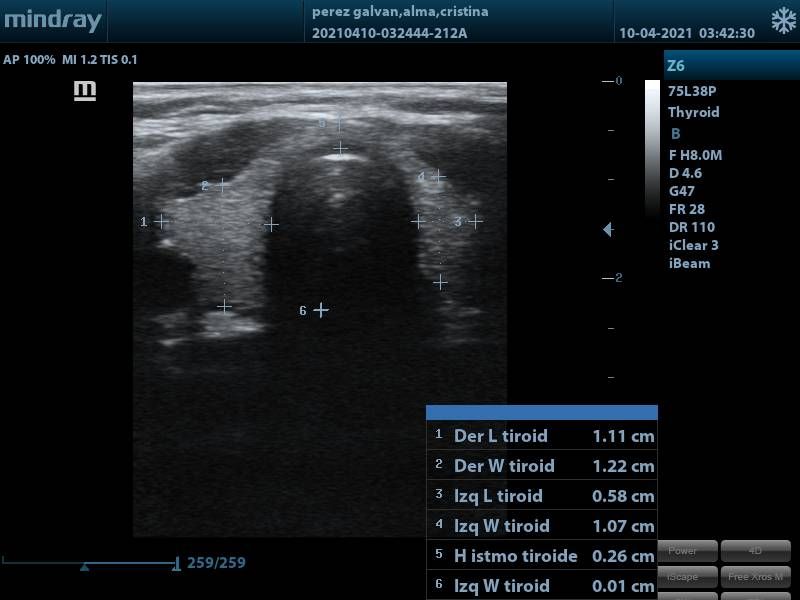Select caliper cross marked 3 on left lobe
The width and height of the screenshot is (800, 600).
click(x=475, y=221)
